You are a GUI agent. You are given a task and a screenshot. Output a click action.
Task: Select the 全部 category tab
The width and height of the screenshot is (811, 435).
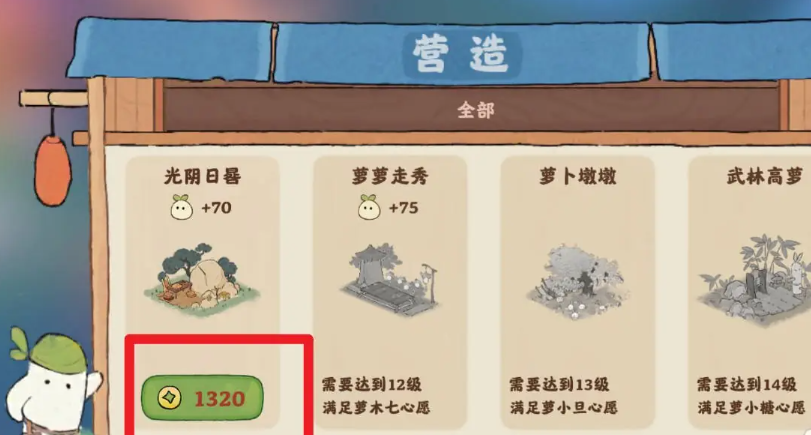point(475,110)
